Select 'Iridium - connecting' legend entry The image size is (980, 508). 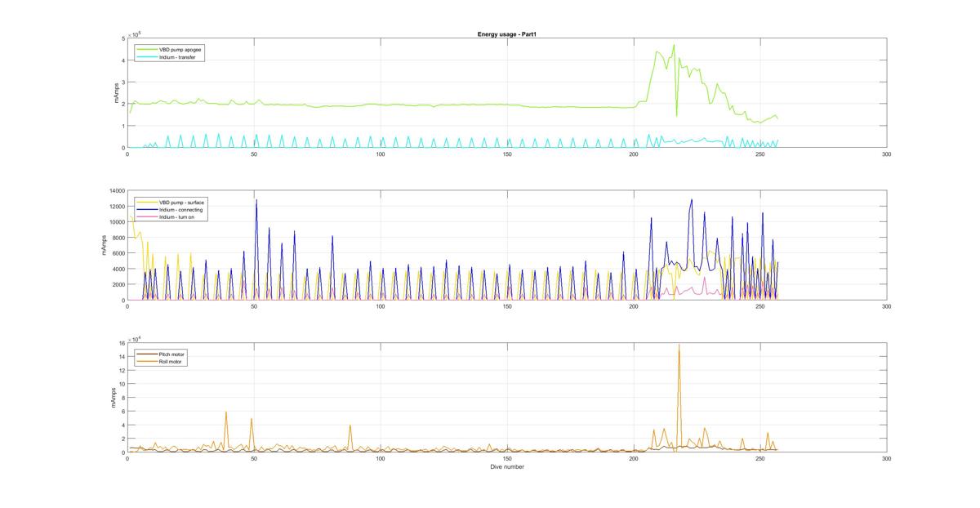point(181,209)
